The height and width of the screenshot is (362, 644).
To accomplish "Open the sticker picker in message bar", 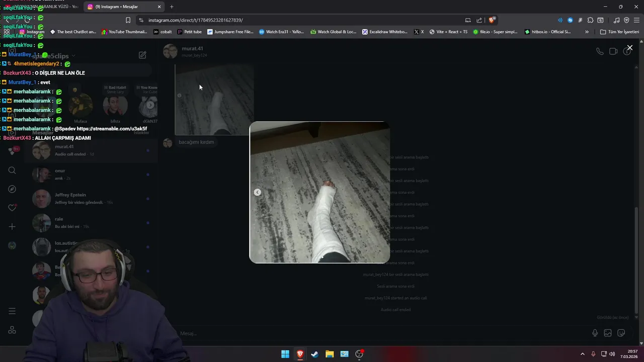I will 621,333.
